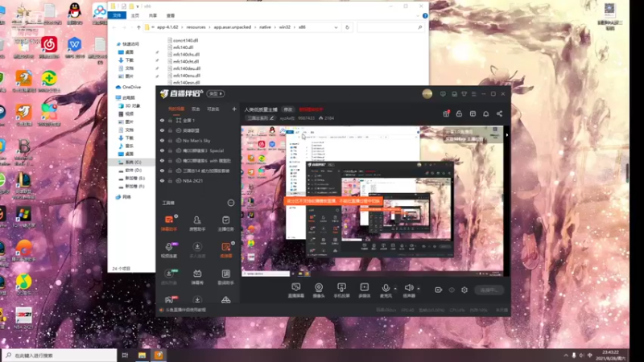The image size is (644, 362).
Task: Expand the side panel arrow right of preview
Action: tap(507, 134)
